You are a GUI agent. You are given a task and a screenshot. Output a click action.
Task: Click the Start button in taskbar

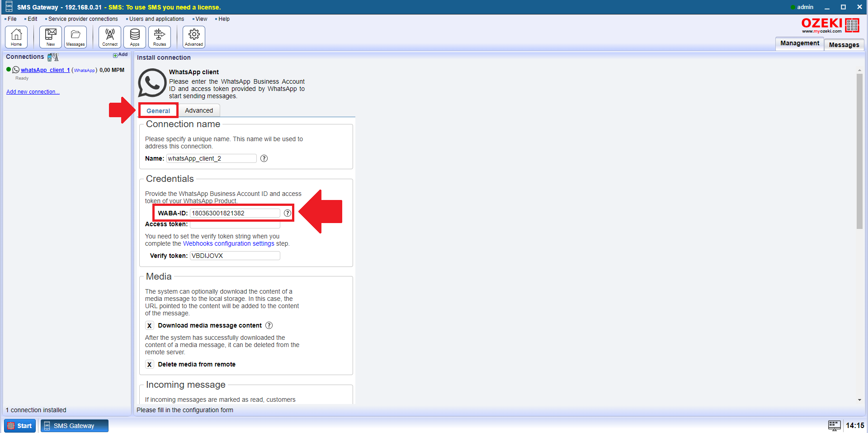pos(20,426)
